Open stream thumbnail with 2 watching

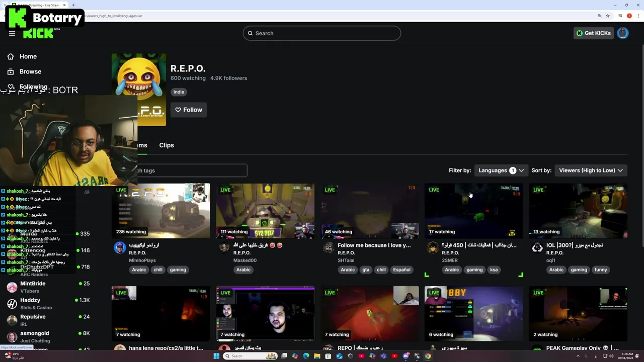[x=579, y=314]
